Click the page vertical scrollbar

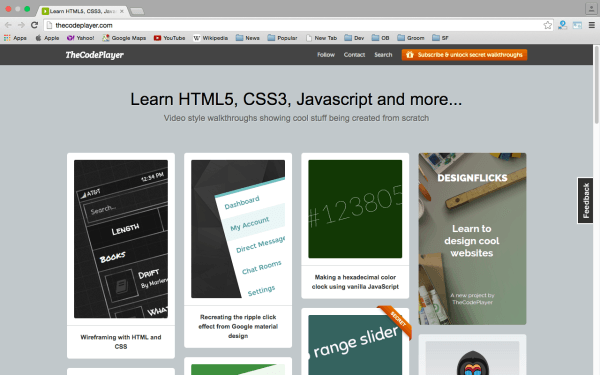pyautogui.click(x=597, y=84)
